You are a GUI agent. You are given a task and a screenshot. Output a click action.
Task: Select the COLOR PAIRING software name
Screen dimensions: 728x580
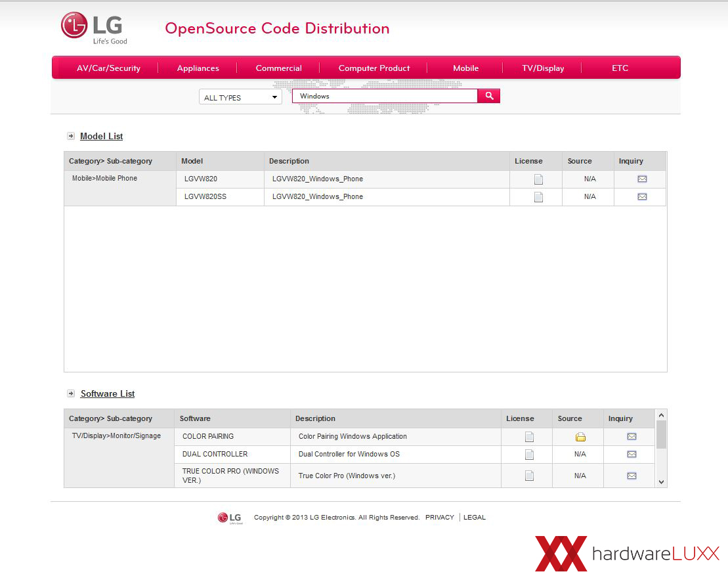click(x=208, y=436)
